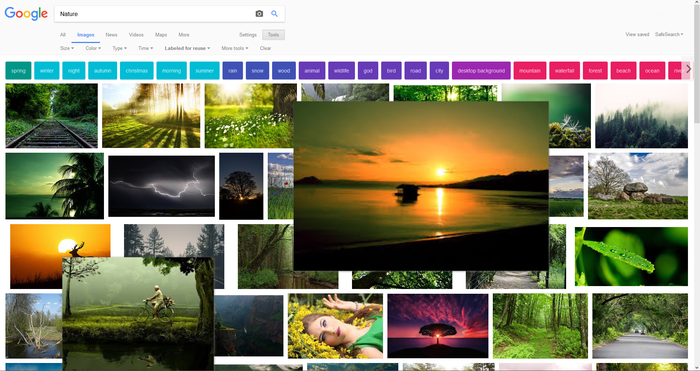This screenshot has height=371, width=700.
Task: Select the winter chip
Action: point(47,71)
